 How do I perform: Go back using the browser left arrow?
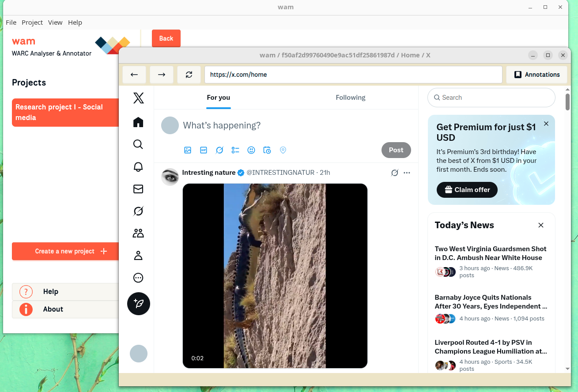(134, 75)
